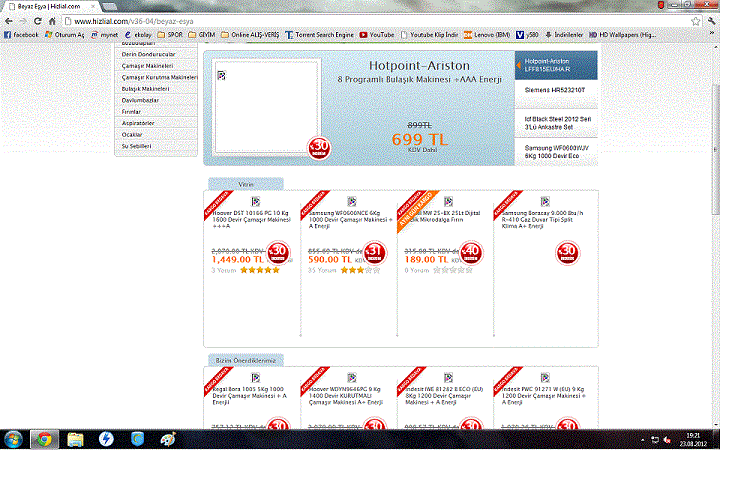Open the Torrent Search Engine bookmark
Screen dimensions: 750x499
(320, 35)
